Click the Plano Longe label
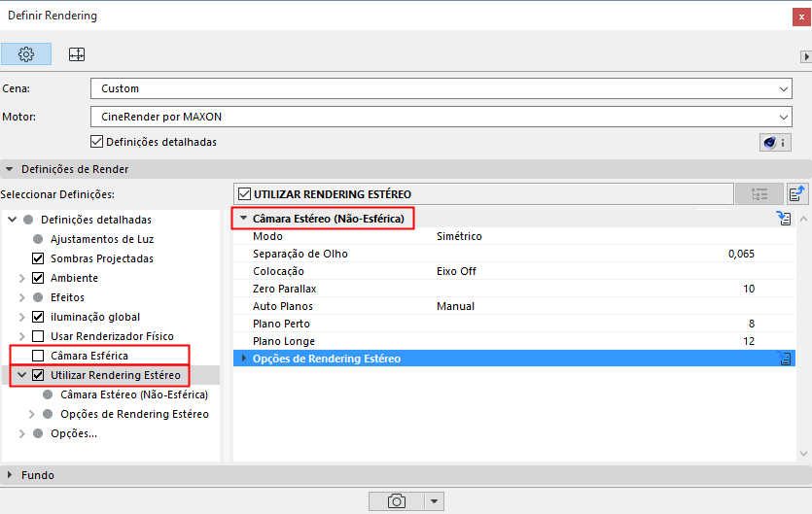 tap(284, 341)
